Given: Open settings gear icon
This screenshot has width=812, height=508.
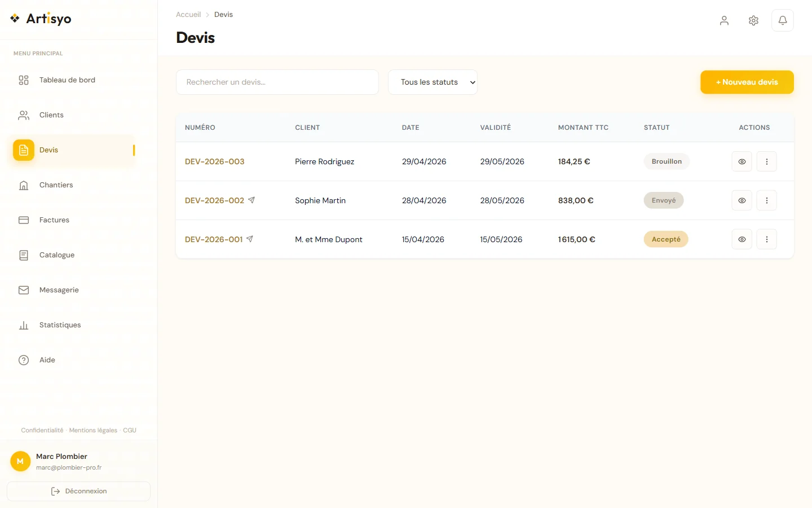Looking at the screenshot, I should (753, 20).
